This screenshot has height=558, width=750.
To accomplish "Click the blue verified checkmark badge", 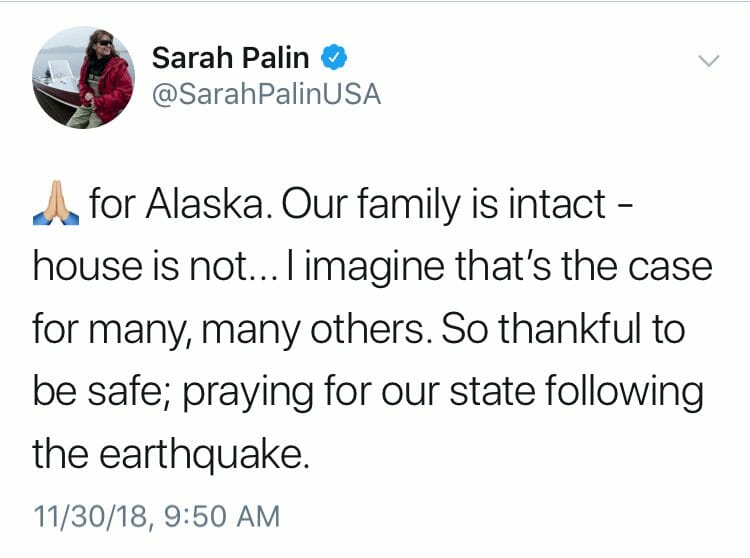I will [x=333, y=57].
